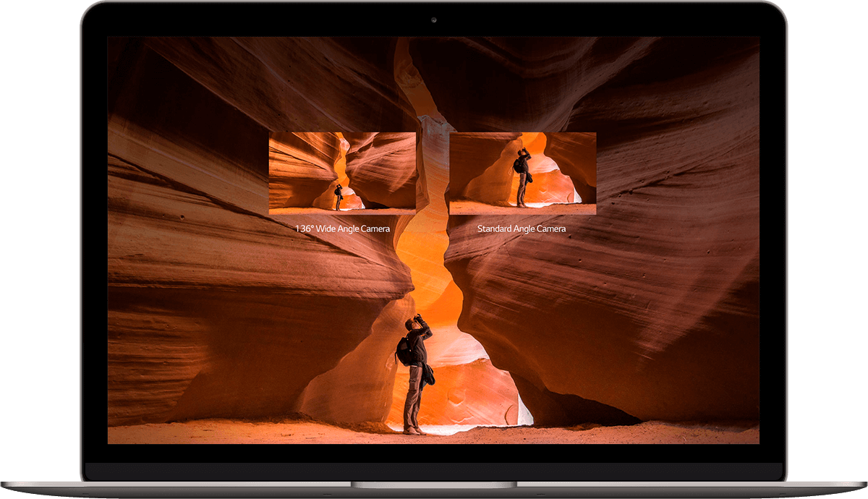Click the photographer inside the wide angle thumbnail
This screenshot has height=499, width=868.
(339, 197)
